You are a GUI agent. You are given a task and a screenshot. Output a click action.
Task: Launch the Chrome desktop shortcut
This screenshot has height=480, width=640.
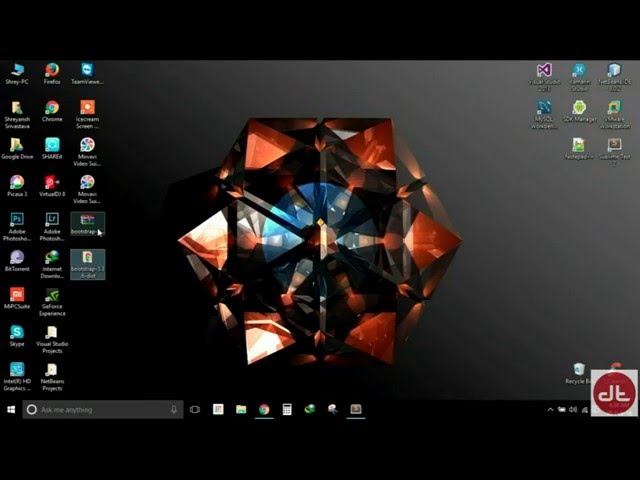[x=52, y=111]
